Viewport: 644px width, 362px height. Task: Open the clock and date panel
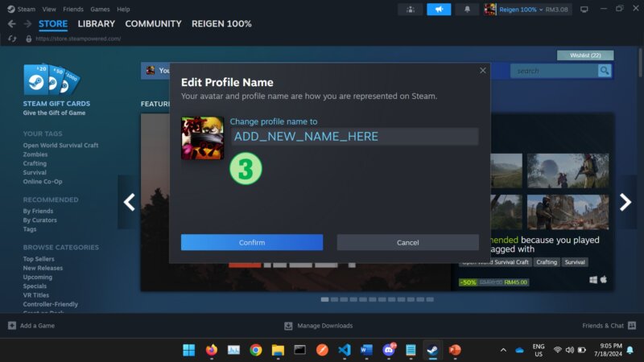point(610,350)
